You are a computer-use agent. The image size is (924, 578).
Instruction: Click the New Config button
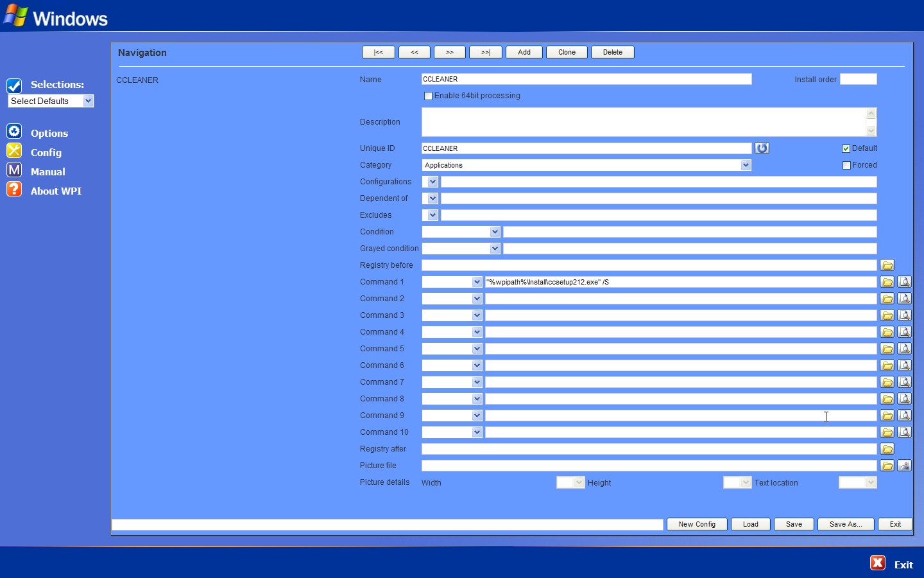[697, 524]
